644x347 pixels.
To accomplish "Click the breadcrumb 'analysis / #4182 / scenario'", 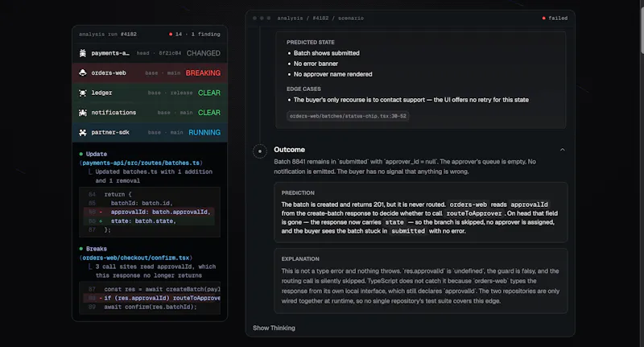I will pyautogui.click(x=320, y=18).
